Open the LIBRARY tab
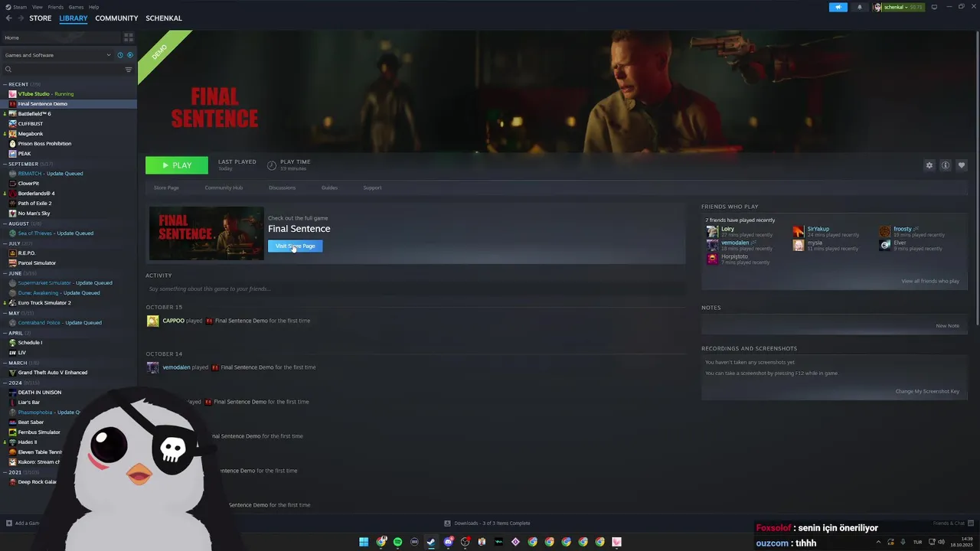The width and height of the screenshot is (980, 551). point(73,18)
